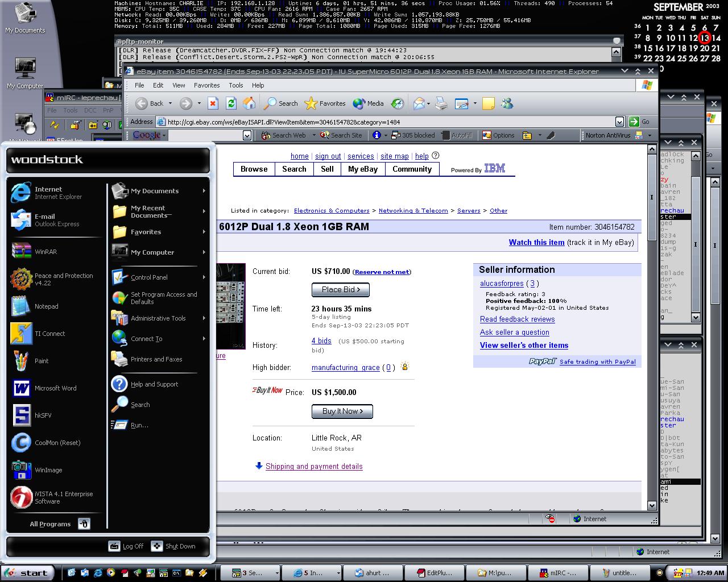Open Outlook Express E-mail entry
The width and height of the screenshot is (728, 582).
tap(55, 220)
